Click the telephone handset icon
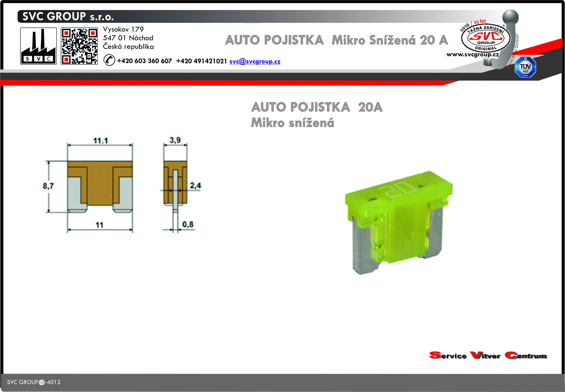The image size is (565, 392). click(109, 60)
